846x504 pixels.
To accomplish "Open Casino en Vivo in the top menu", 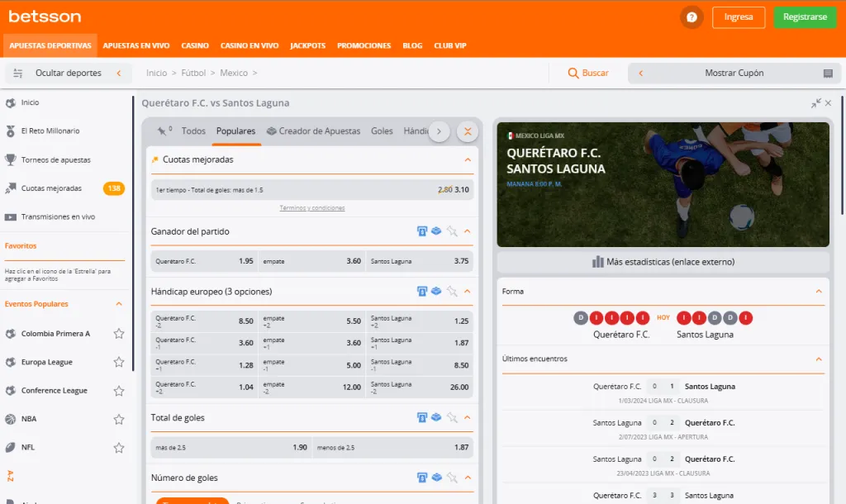I will point(249,45).
